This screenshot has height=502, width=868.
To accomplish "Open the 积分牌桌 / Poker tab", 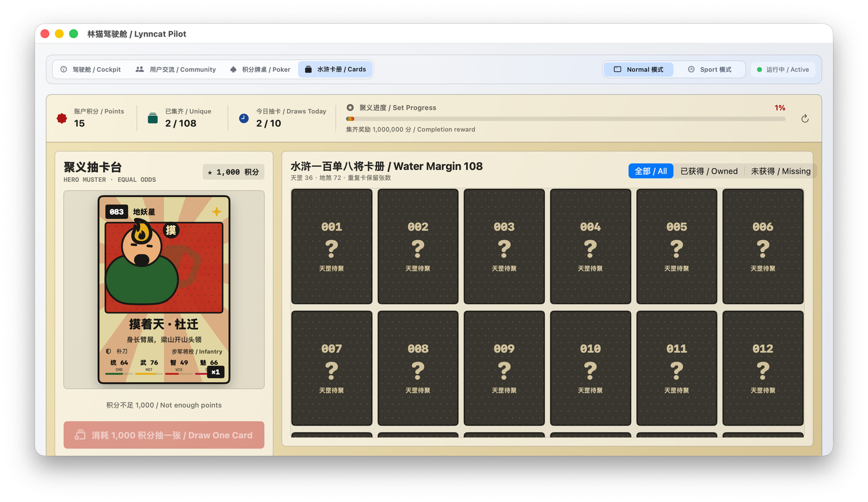I will [260, 69].
